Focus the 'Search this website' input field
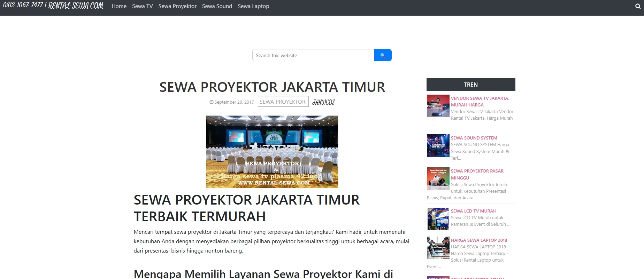Image resolution: width=644 pixels, height=279 pixels. (x=313, y=55)
